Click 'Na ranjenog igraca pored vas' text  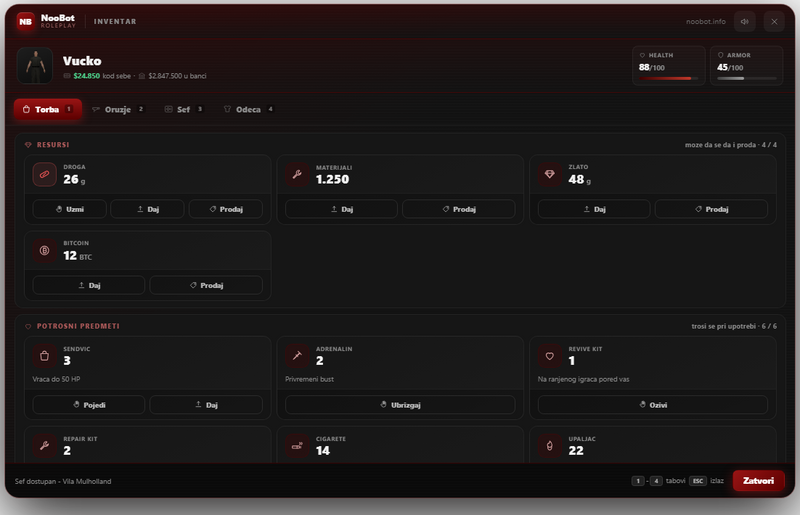[x=583, y=379]
